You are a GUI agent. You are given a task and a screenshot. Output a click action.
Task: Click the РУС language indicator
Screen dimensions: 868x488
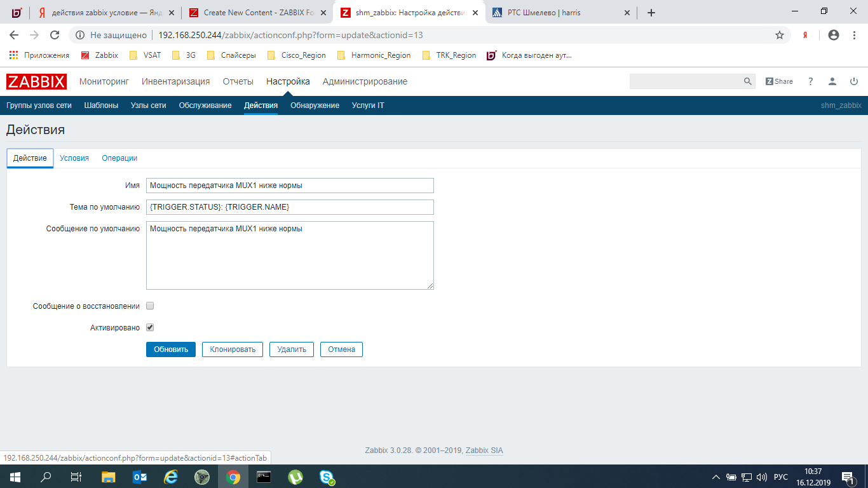pos(781,477)
